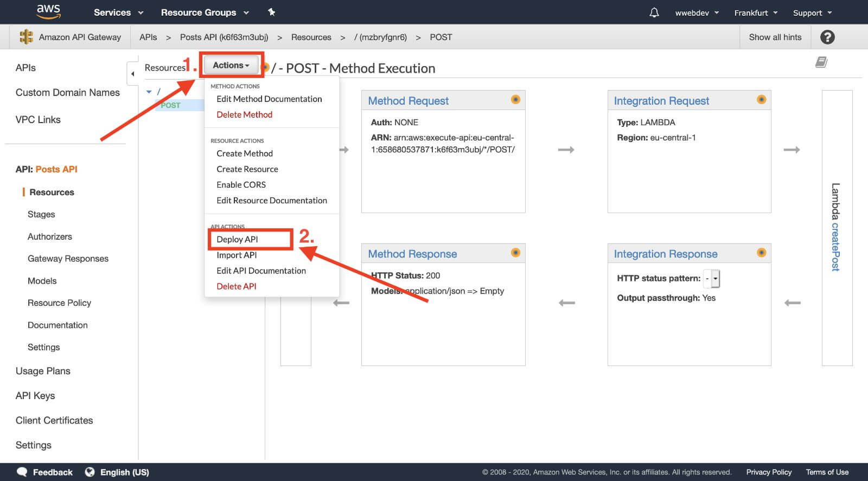Image resolution: width=868 pixels, height=481 pixels.
Task: Open the pin shortcuts star icon
Action: tap(272, 12)
